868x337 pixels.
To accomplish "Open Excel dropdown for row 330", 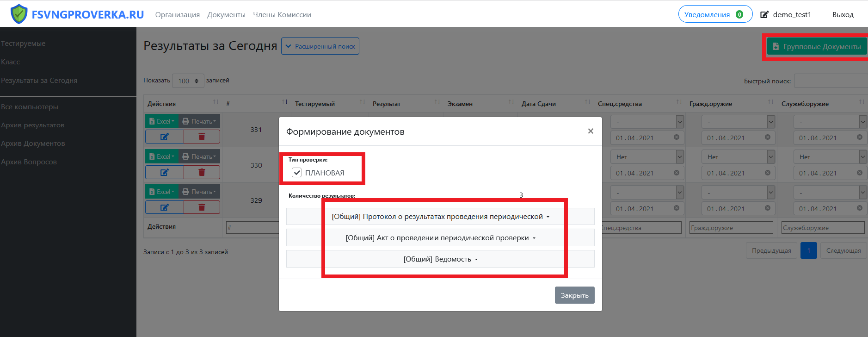I will (162, 156).
